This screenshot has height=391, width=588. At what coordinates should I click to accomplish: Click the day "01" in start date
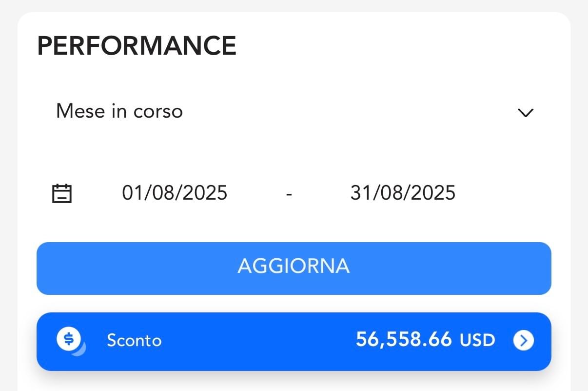point(132,193)
